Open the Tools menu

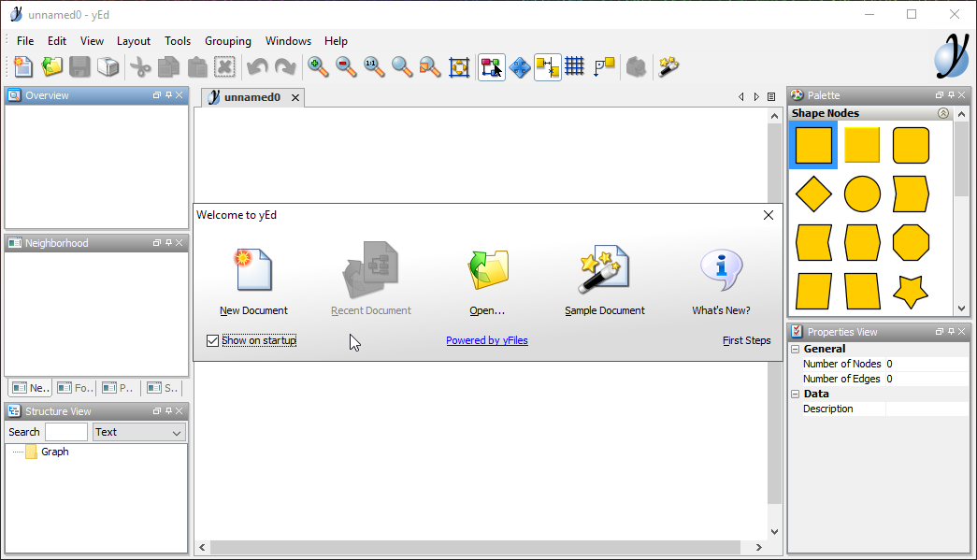coord(178,41)
